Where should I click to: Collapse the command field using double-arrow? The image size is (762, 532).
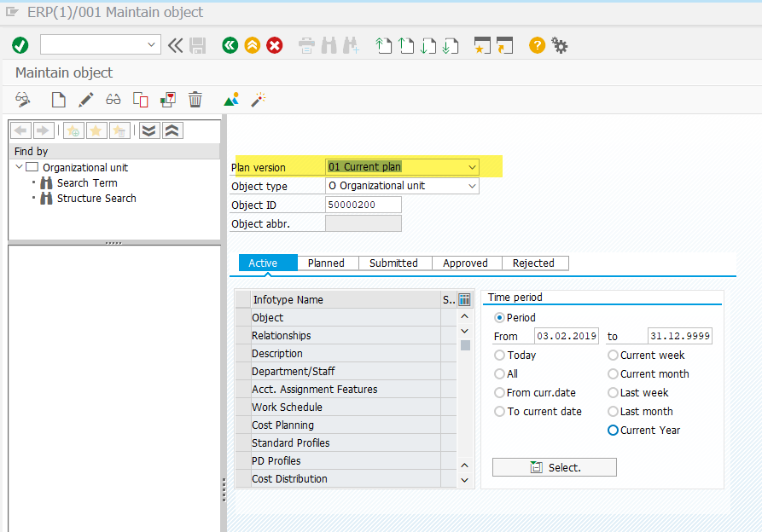176,45
